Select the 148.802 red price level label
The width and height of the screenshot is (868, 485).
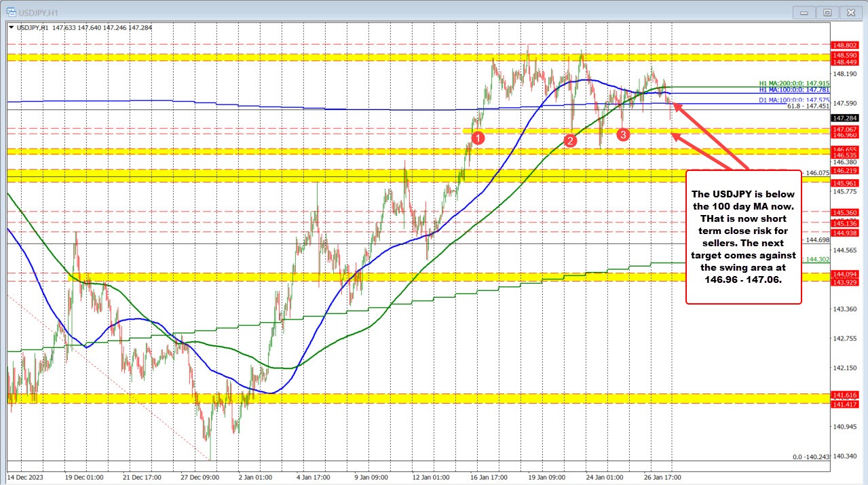846,45
